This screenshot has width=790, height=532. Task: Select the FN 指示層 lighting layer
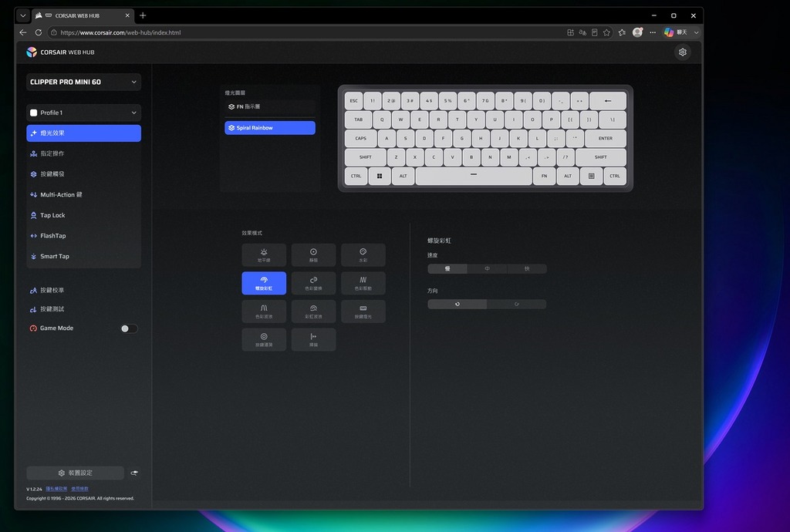click(x=270, y=106)
